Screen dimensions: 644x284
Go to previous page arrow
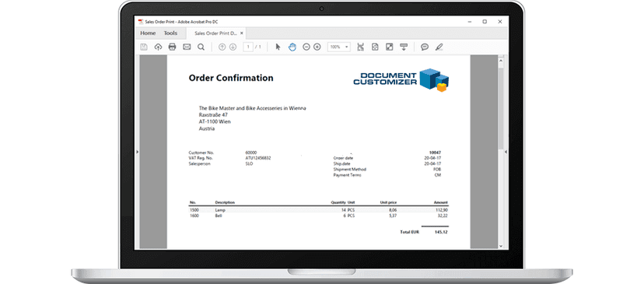click(x=222, y=47)
